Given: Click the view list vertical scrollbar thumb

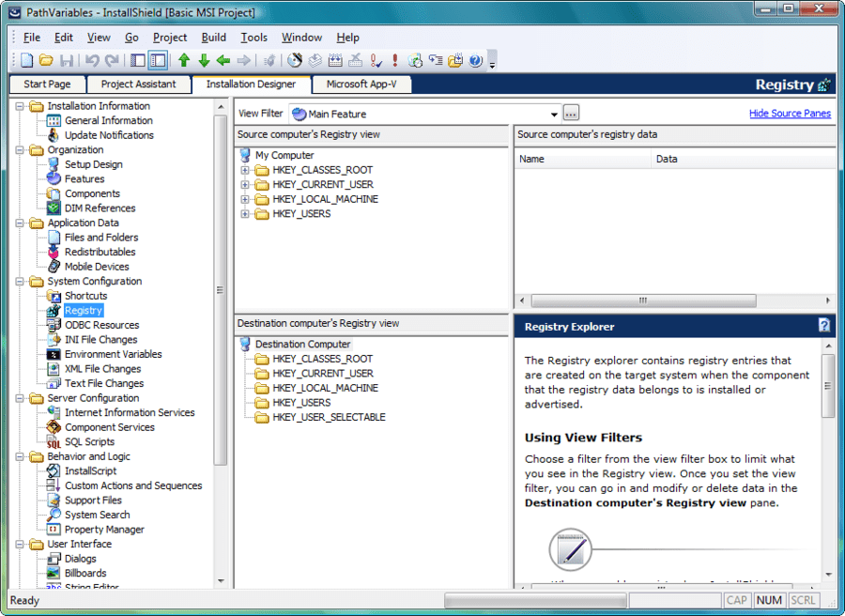Looking at the screenshot, I should (x=220, y=290).
